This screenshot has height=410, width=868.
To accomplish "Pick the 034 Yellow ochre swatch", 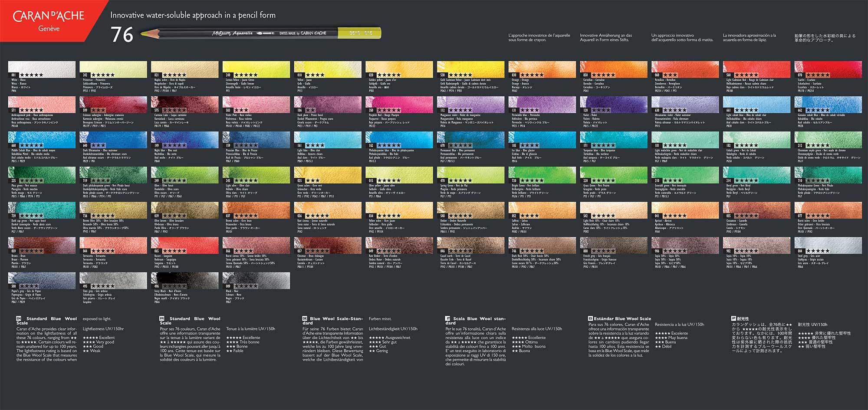I will click(399, 210).
